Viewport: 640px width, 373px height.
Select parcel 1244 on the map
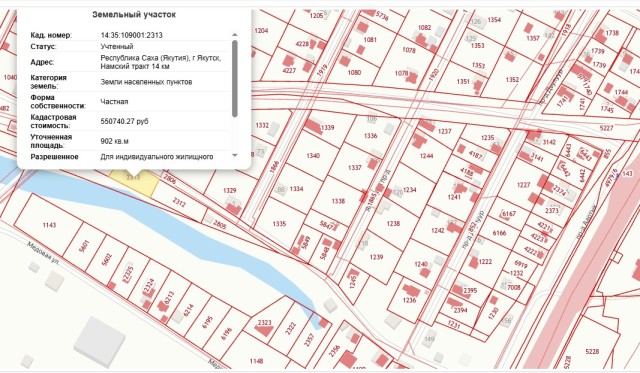(x=426, y=156)
